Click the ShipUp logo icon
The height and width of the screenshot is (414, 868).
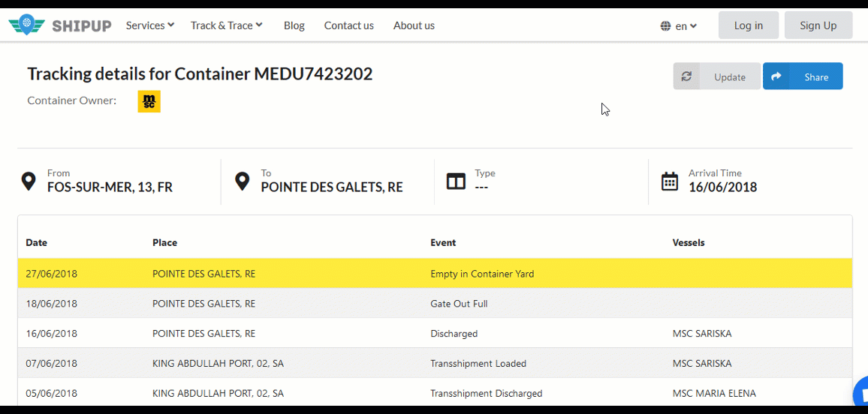pos(26,25)
